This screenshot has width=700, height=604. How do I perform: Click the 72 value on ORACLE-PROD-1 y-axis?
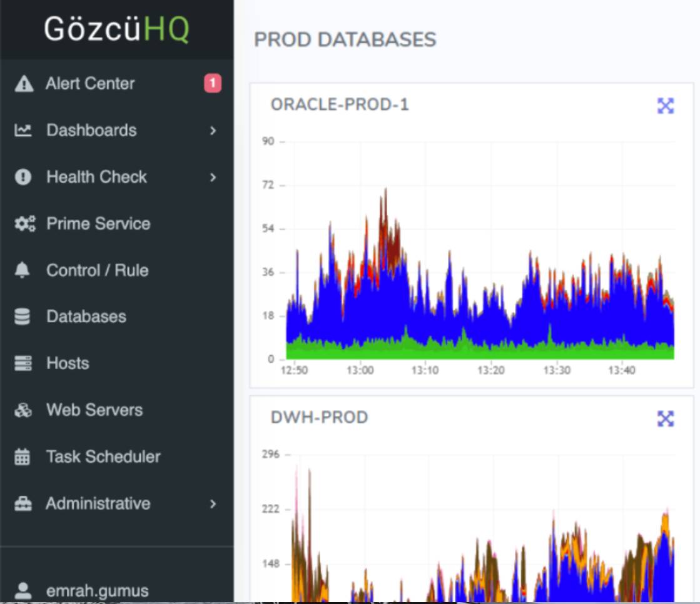click(268, 184)
